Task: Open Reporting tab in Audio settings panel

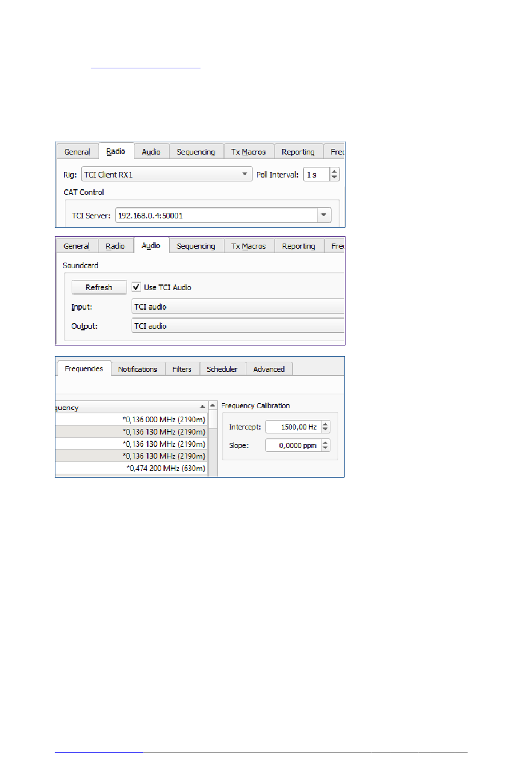Action: click(x=298, y=246)
